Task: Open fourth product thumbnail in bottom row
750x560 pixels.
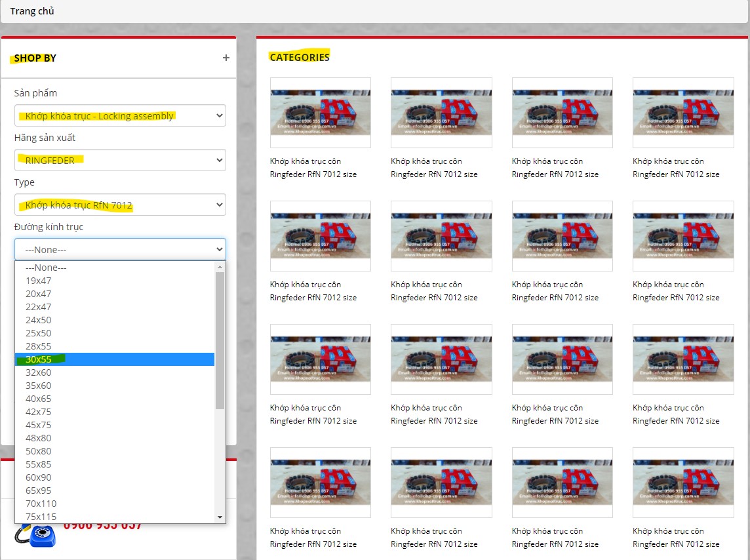Action: [x=684, y=483]
